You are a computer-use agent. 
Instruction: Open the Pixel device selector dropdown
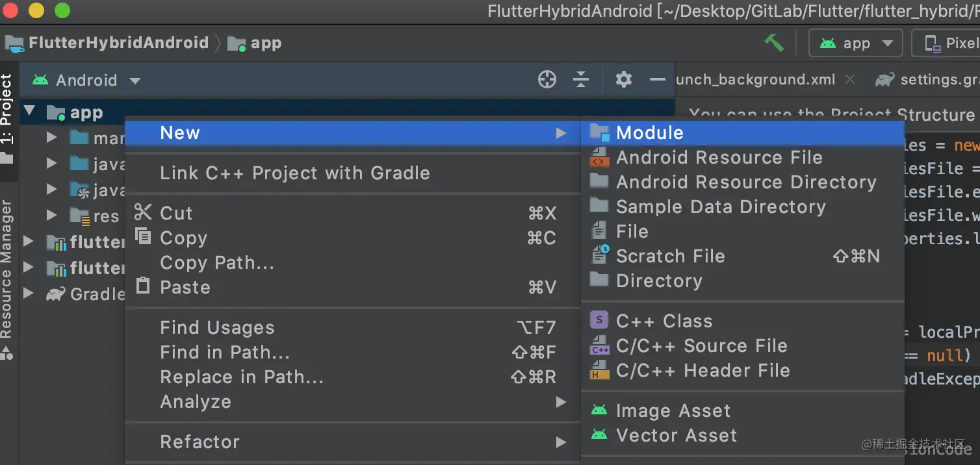[946, 44]
